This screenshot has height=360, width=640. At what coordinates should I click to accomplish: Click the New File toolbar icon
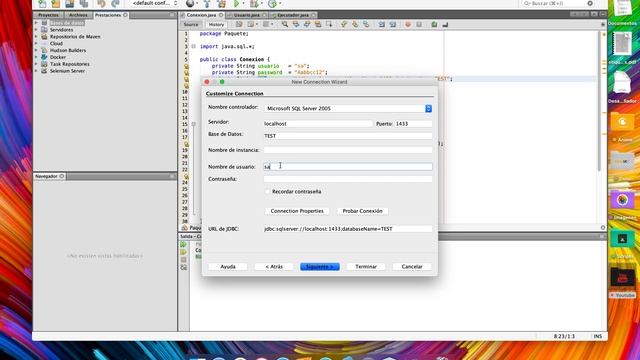click(x=42, y=4)
